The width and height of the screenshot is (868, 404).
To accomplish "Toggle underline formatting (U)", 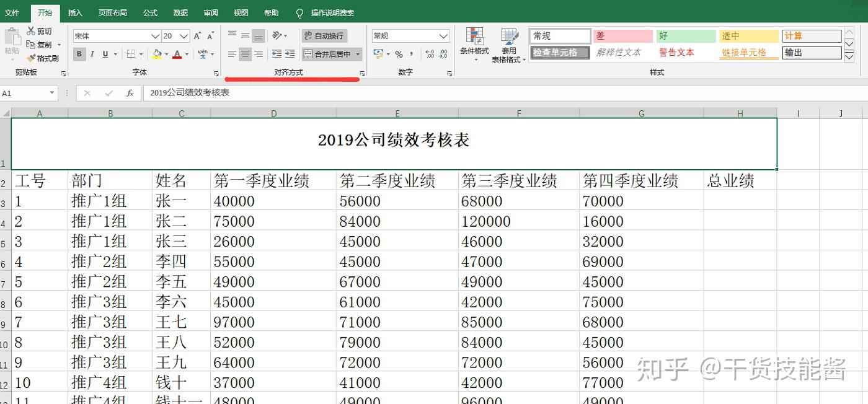I will pos(105,54).
